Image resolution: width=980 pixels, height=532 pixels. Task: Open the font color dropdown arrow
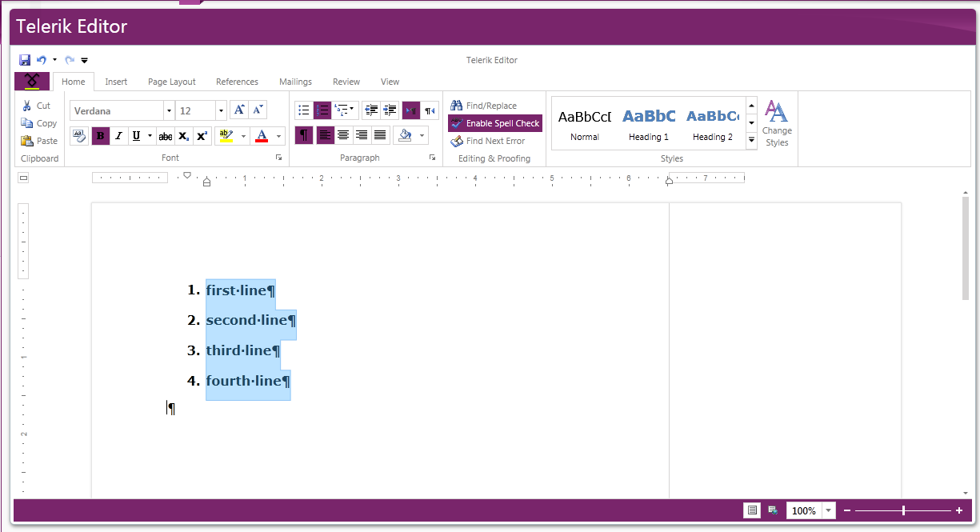pyautogui.click(x=279, y=135)
